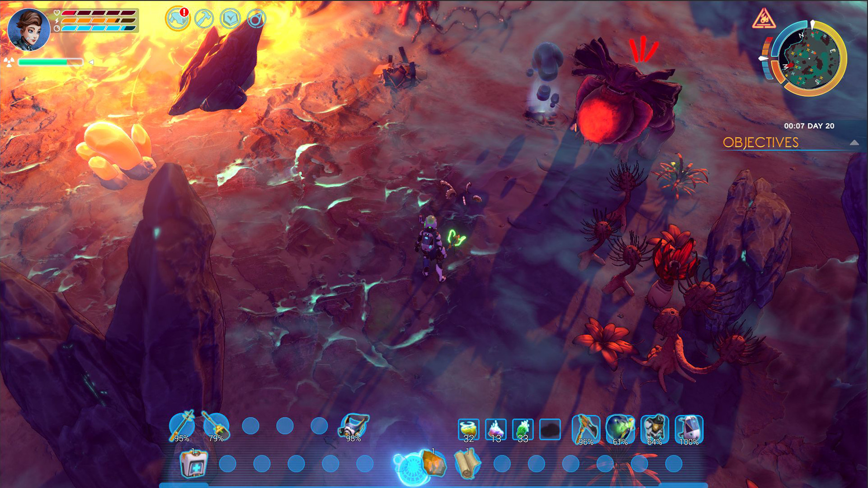The height and width of the screenshot is (488, 868).
Task: Click the triangle marker on the radiation bar
Action: [x=92, y=62]
